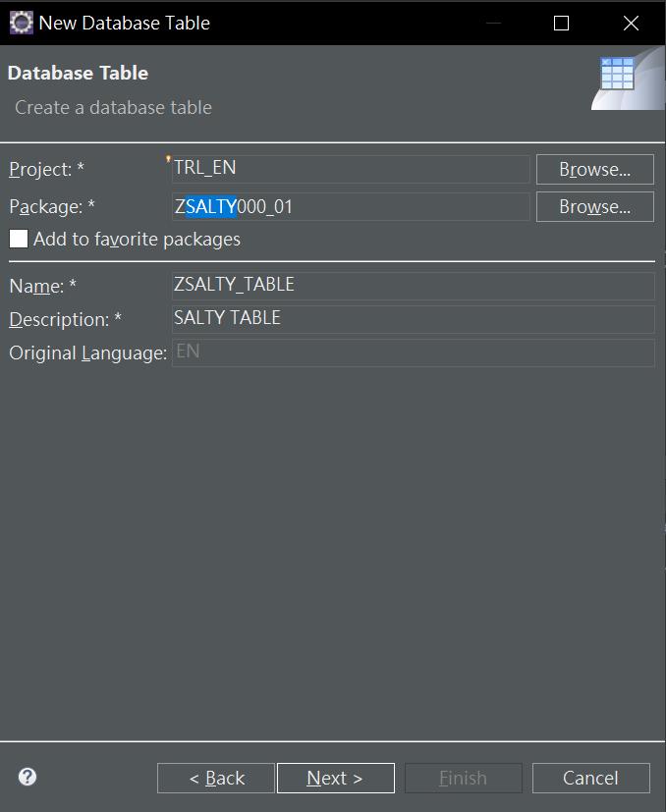Focus the Project field containing TRL_EN
The height and width of the screenshot is (812, 666).
(351, 169)
